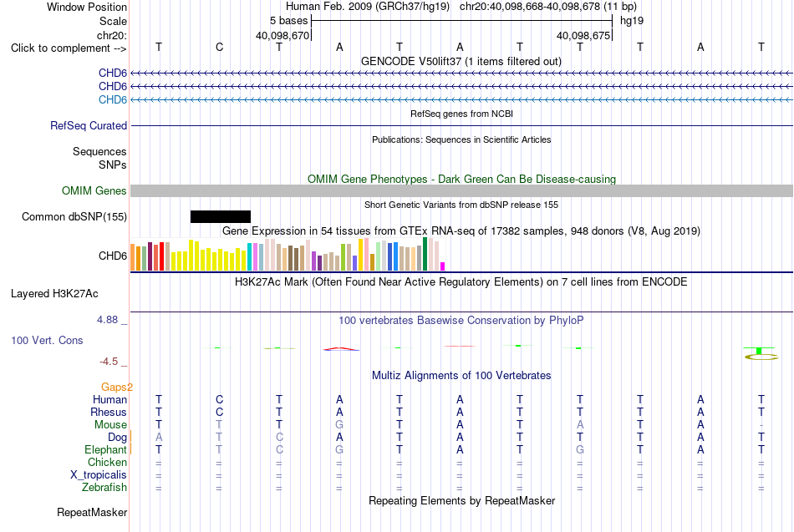Click the chr20: ruler label
The image size is (794, 532).
(112, 35)
